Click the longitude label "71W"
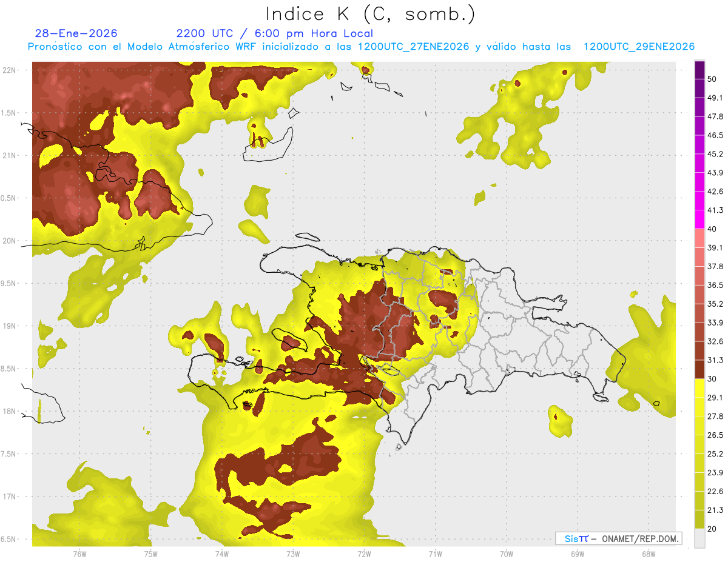Image resolution: width=728 pixels, height=562 pixels. (435, 554)
